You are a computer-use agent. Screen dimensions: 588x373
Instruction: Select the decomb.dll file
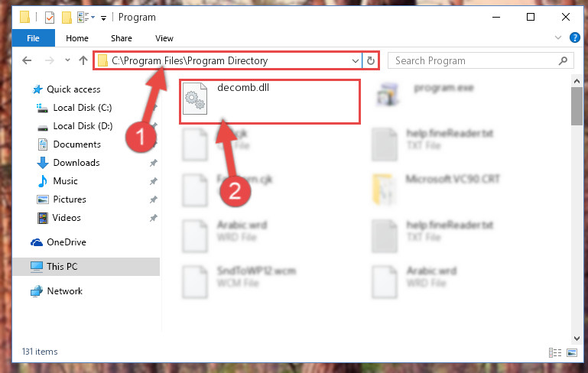pyautogui.click(x=270, y=101)
